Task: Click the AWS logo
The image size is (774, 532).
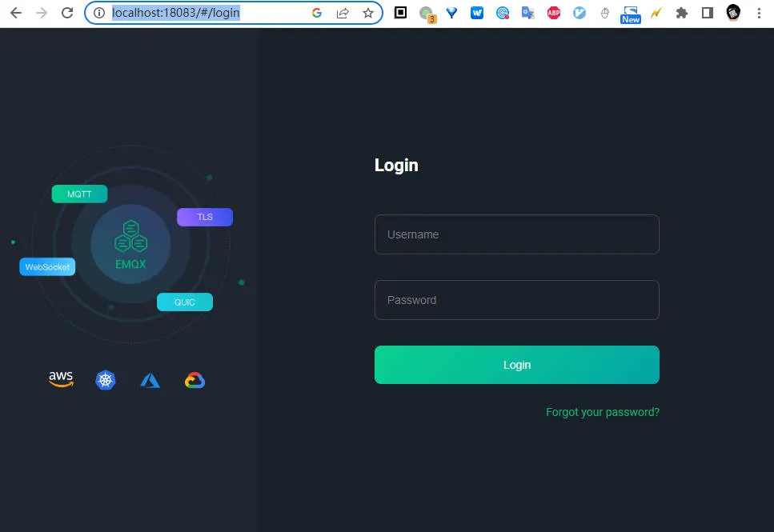Action: (61, 379)
